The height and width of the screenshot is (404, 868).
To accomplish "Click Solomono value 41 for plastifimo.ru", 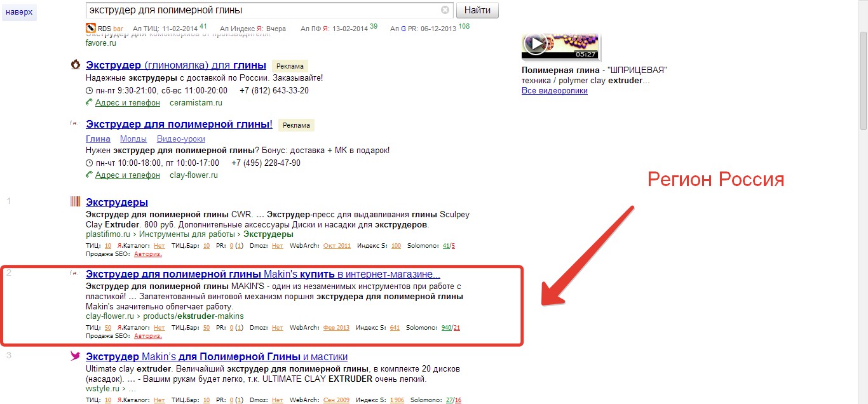I will [x=445, y=246].
